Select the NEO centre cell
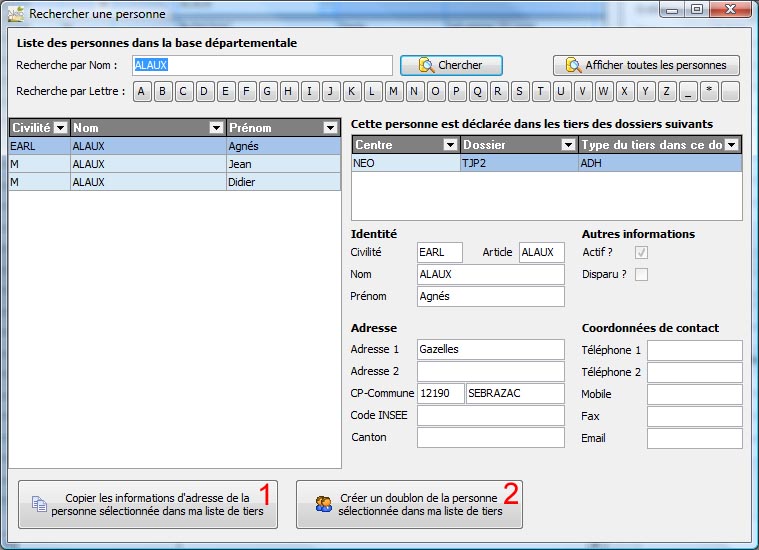This screenshot has width=759, height=550. [406, 163]
